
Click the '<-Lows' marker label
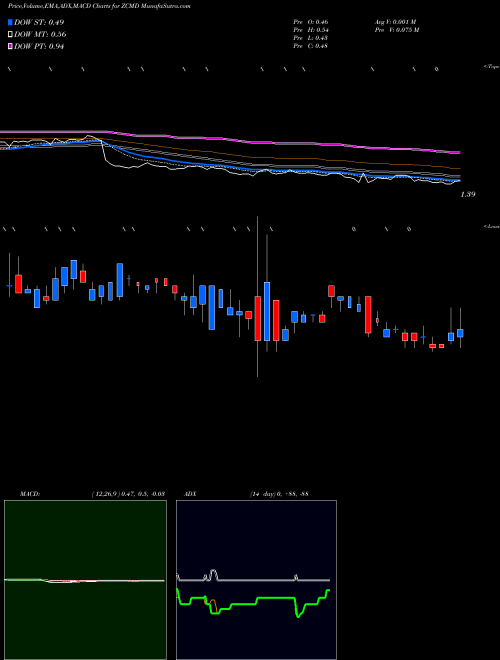pyautogui.click(x=492, y=226)
